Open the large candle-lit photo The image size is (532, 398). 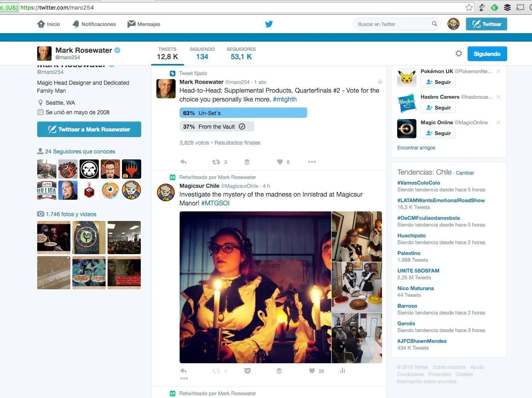click(255, 287)
